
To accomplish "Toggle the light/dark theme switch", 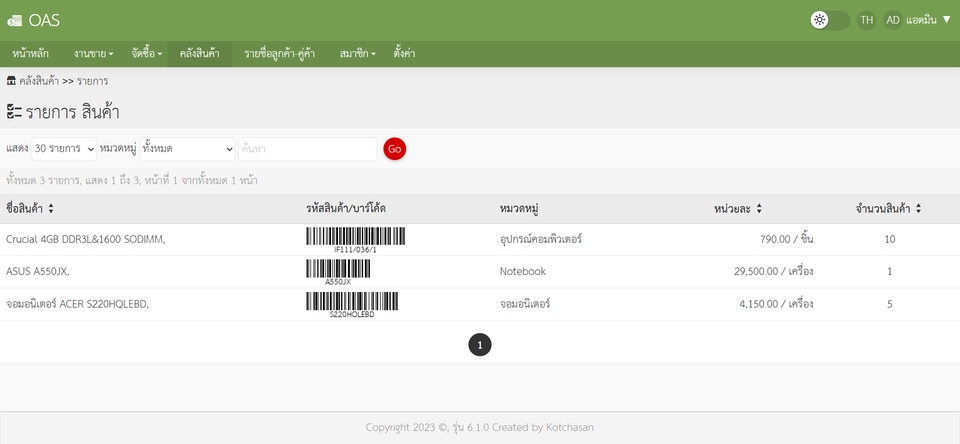I will tap(829, 20).
